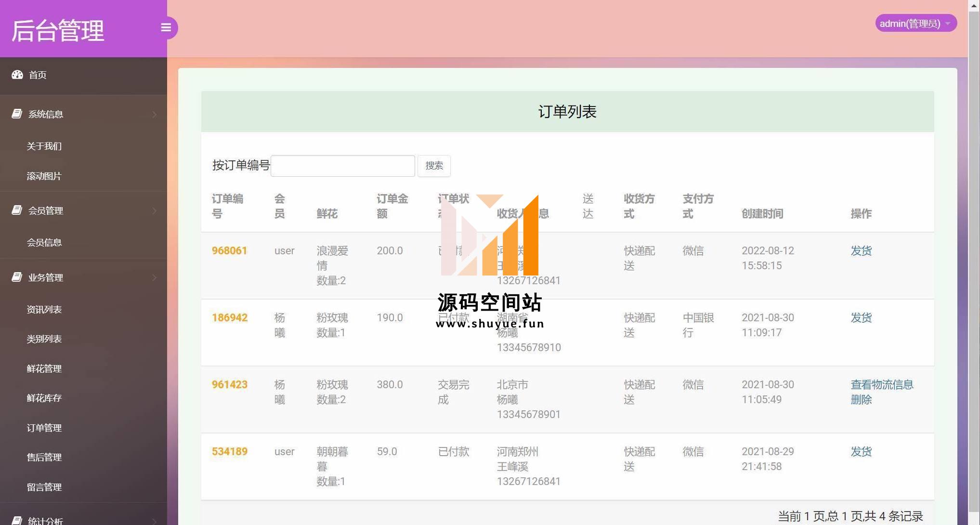Viewport: 980px width, 525px height.
Task: Click the 朝朝暮暮 flower cell
Action: pos(332,459)
